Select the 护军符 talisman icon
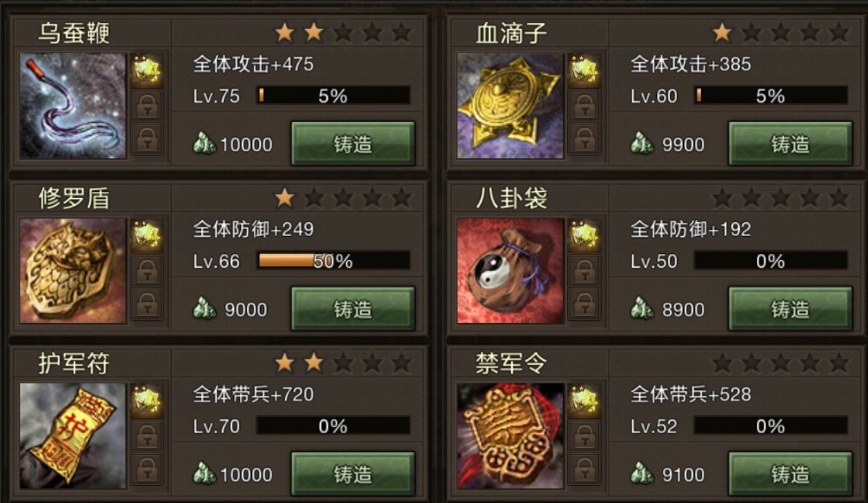Viewport: 868px width, 503px height. pos(73,436)
